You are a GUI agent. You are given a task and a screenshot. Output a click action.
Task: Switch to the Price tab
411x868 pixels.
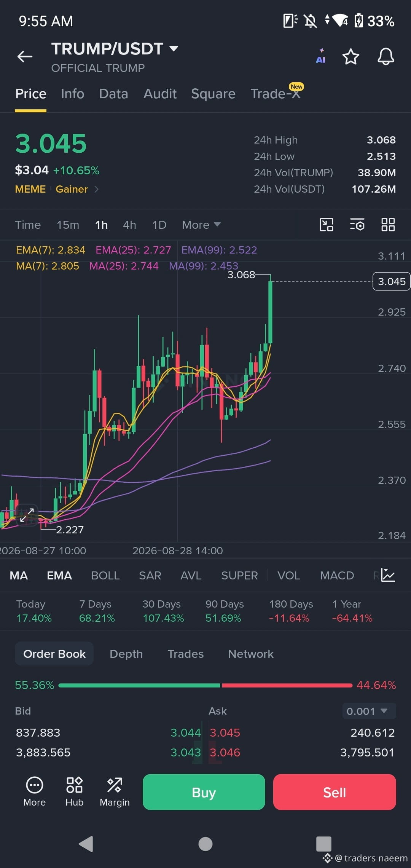coord(31,94)
